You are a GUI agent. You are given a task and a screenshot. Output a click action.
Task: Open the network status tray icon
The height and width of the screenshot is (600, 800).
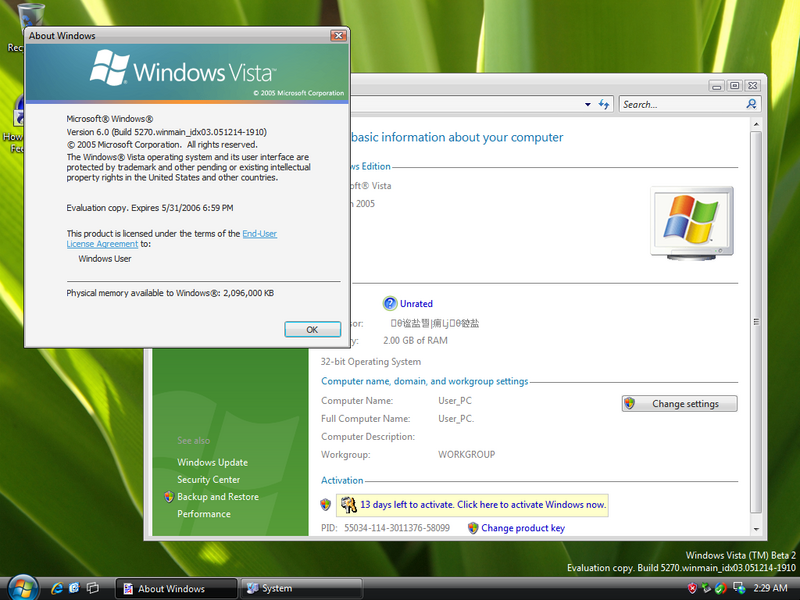click(x=739, y=588)
